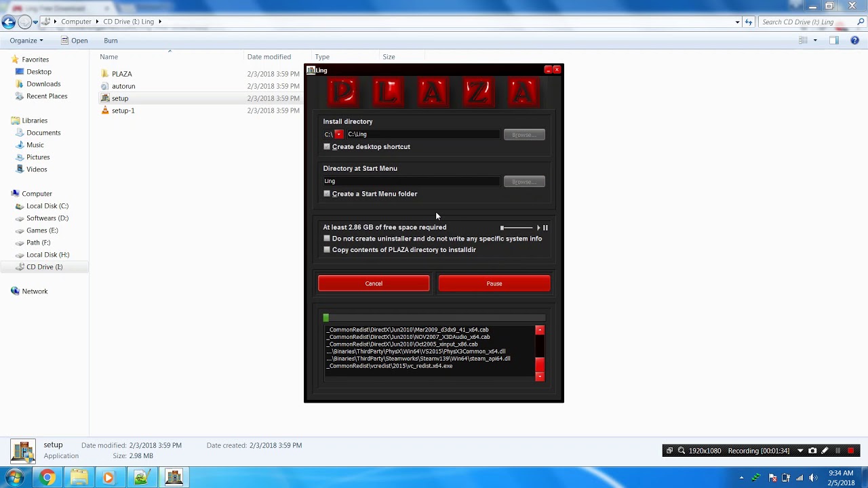
Task: Open address bar history dropdown
Action: click(x=737, y=22)
